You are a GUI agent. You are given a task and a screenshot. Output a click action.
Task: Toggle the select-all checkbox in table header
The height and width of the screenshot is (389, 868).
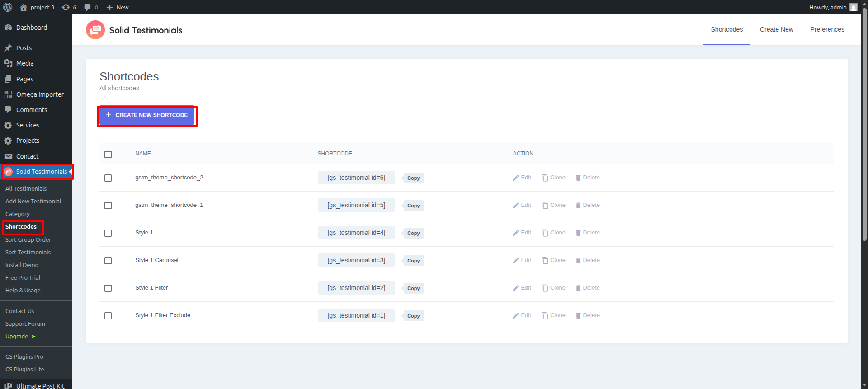pos(108,155)
